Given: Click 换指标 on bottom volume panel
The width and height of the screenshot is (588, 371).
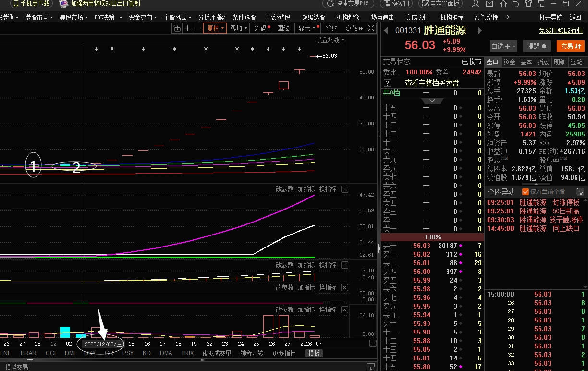Looking at the screenshot, I should coord(328,310).
